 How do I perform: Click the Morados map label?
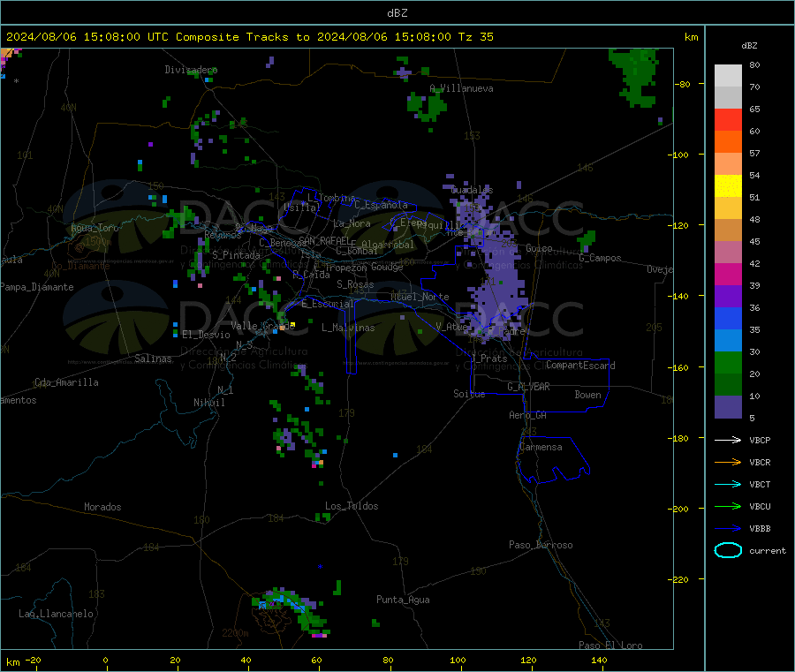tap(103, 507)
